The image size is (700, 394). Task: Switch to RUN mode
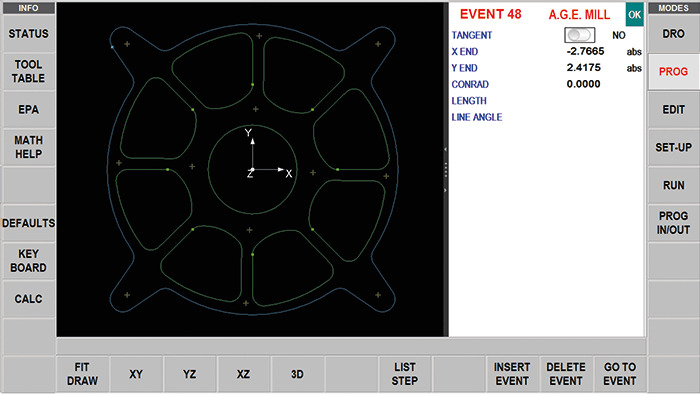click(673, 185)
